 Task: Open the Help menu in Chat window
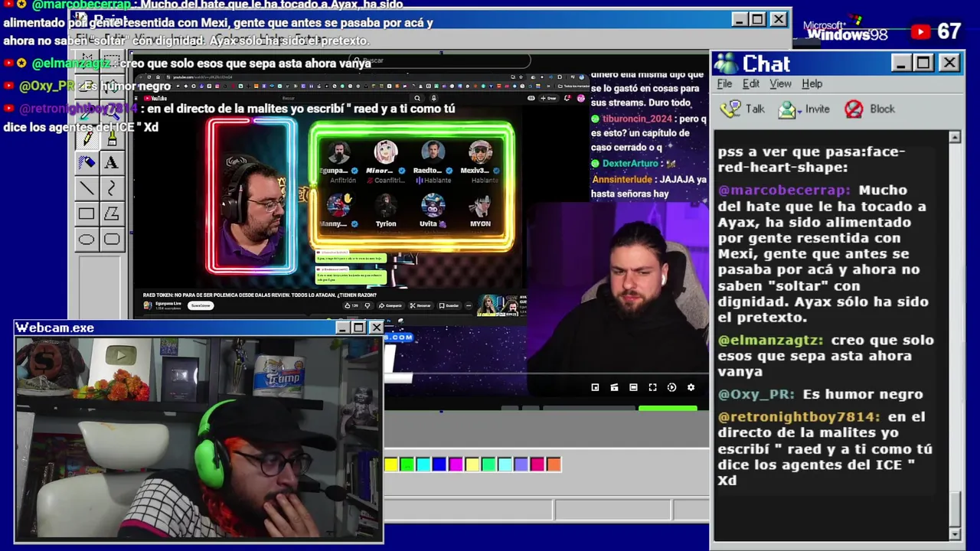coord(812,83)
